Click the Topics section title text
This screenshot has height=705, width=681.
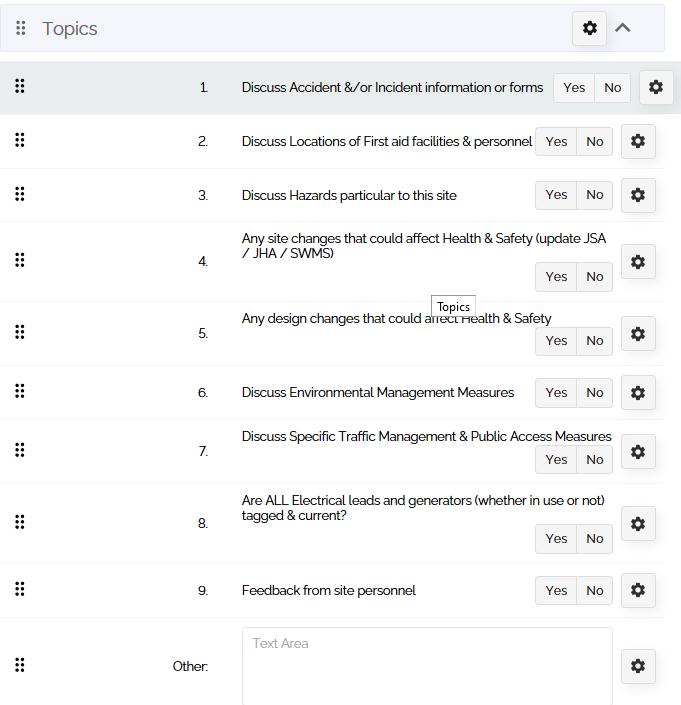point(70,29)
